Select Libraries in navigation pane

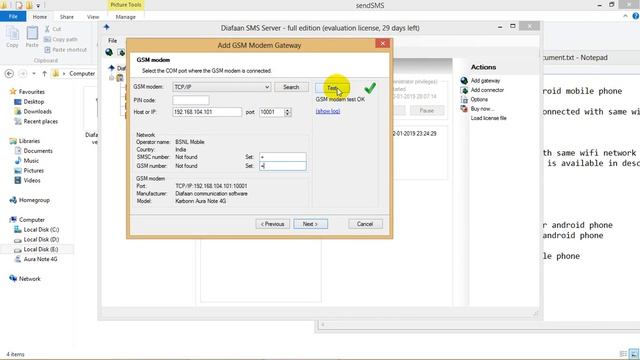point(25,141)
